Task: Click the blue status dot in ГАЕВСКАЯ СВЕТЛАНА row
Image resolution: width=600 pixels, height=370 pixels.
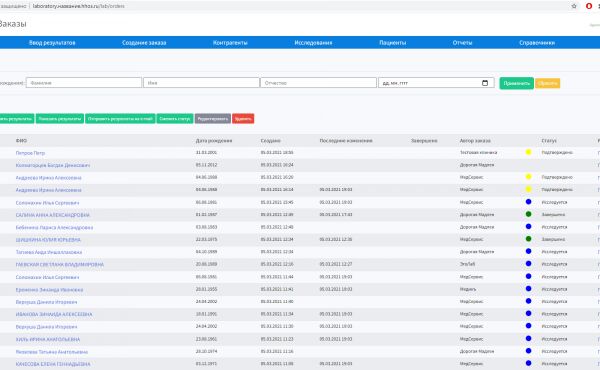Action: click(528, 264)
